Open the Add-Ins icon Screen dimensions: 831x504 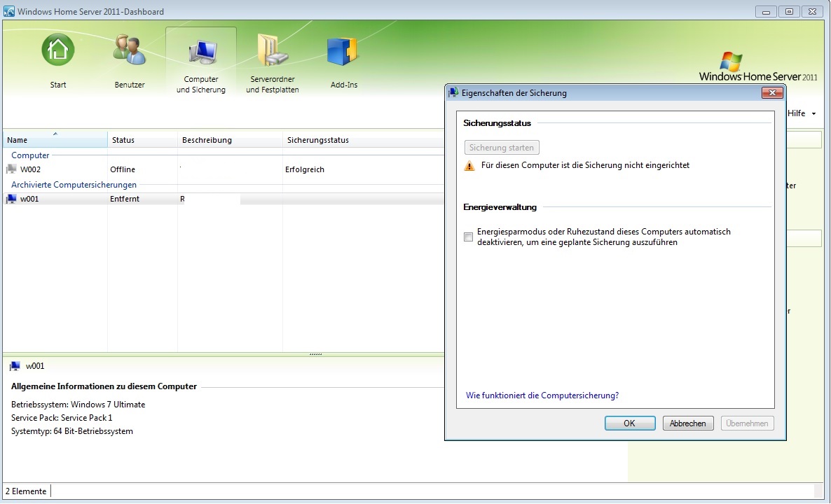(343, 51)
